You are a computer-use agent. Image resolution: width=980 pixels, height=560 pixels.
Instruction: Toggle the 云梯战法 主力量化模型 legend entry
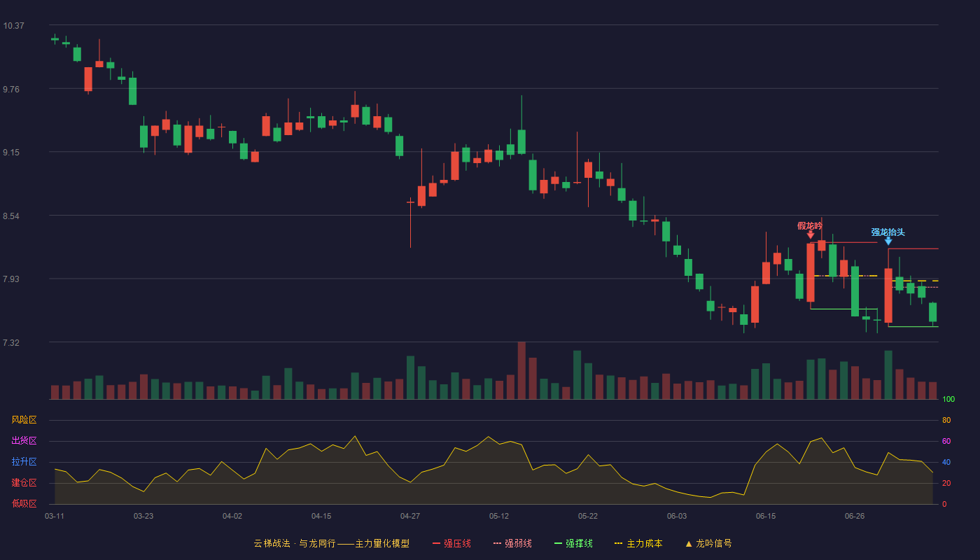tap(331, 543)
